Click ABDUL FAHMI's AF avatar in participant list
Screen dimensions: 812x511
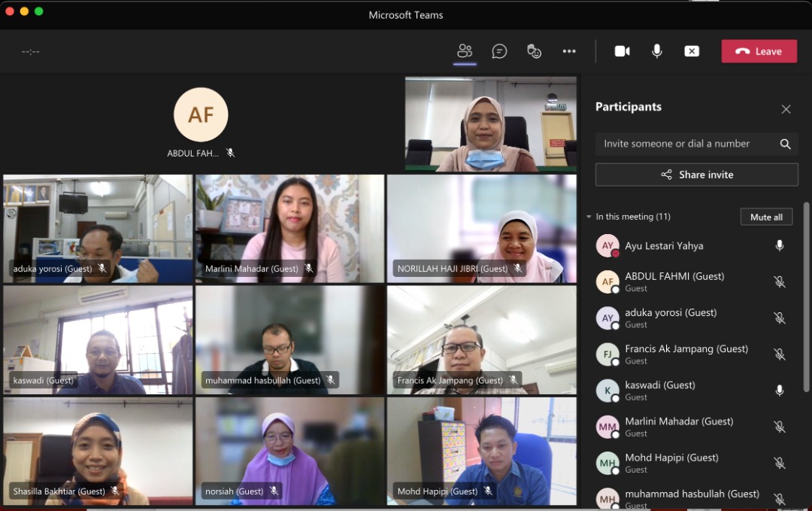tap(607, 282)
